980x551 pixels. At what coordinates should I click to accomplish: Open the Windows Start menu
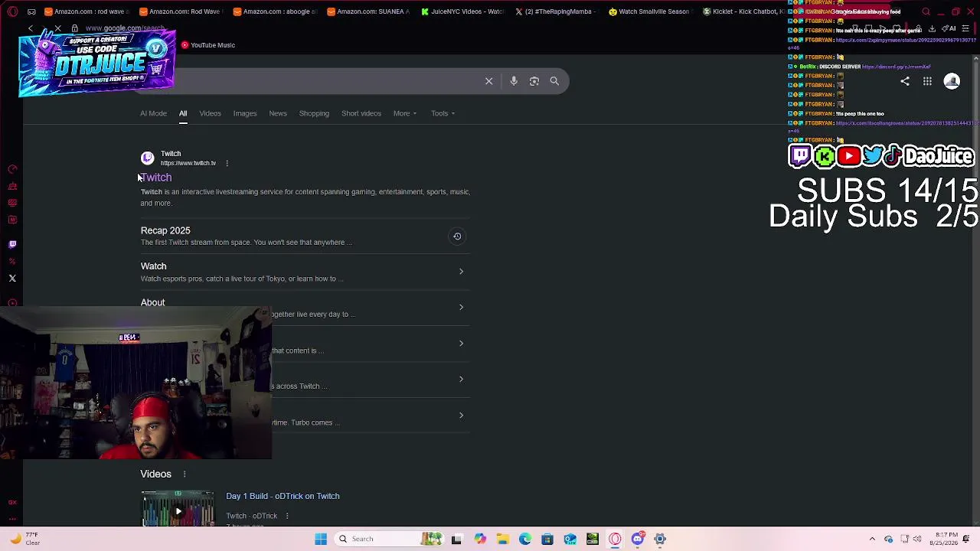[321, 539]
